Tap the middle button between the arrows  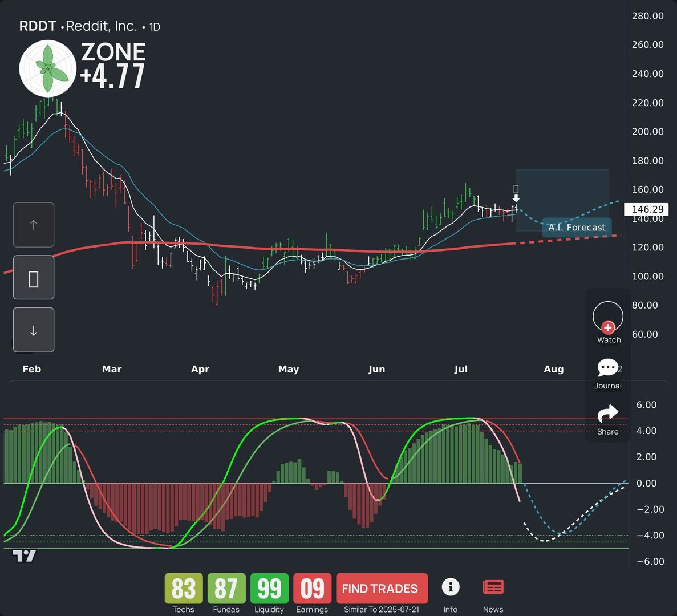34,278
